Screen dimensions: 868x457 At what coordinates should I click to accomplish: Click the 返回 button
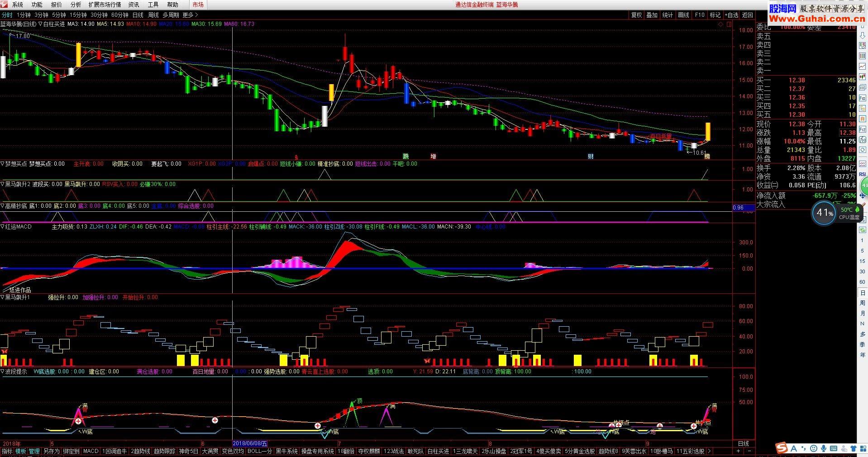747,15
